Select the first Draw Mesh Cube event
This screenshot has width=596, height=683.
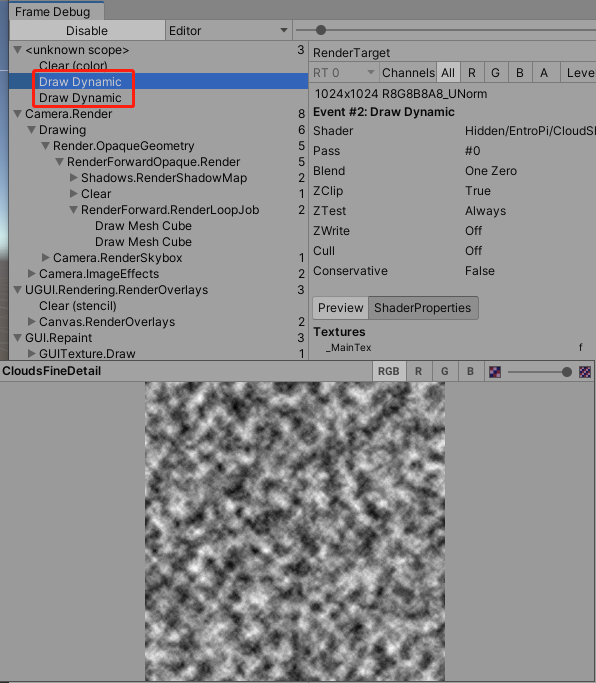159,226
